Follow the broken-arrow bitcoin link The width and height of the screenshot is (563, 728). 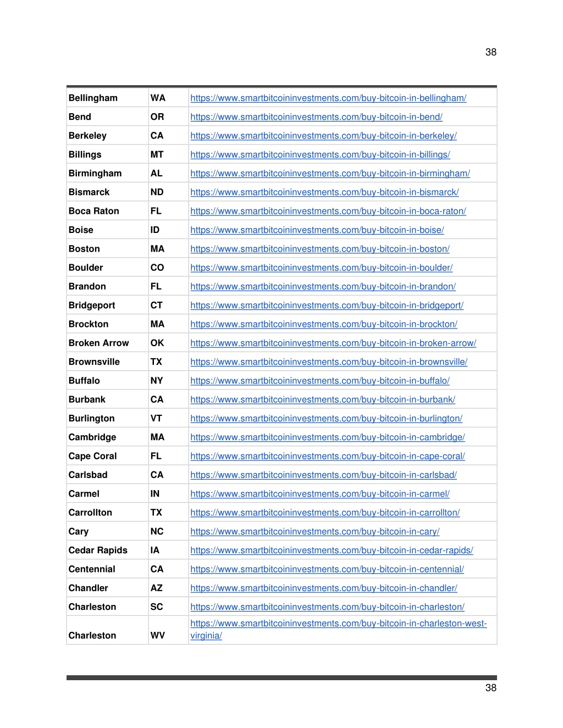(x=333, y=343)
